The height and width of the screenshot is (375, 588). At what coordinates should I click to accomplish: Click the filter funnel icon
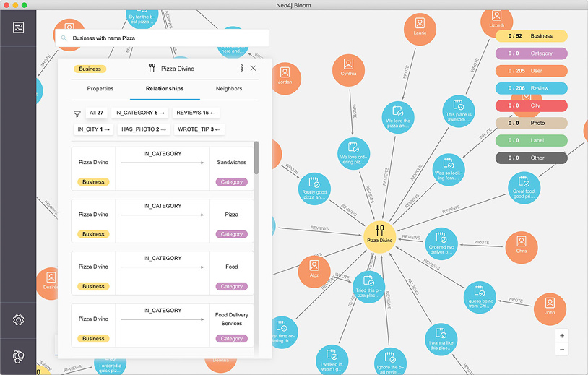point(77,113)
